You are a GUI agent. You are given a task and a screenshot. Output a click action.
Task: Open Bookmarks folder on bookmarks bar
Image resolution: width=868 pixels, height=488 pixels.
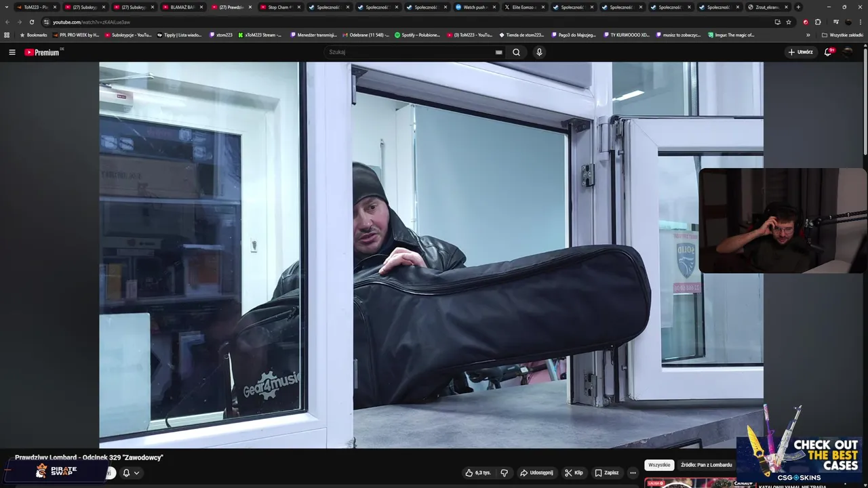[34, 35]
